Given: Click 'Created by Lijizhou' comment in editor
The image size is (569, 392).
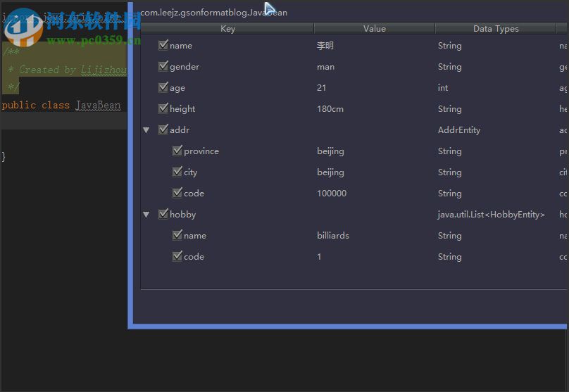Looking at the screenshot, I should tap(73, 70).
